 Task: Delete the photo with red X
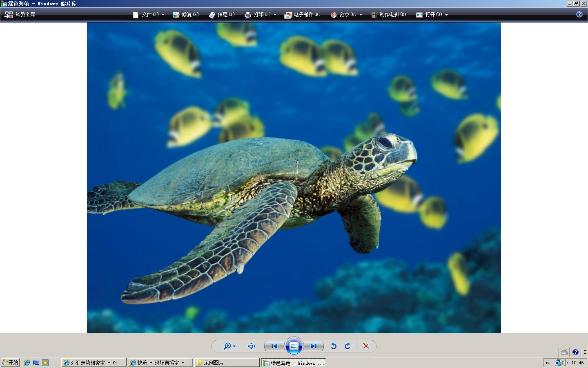(x=366, y=346)
